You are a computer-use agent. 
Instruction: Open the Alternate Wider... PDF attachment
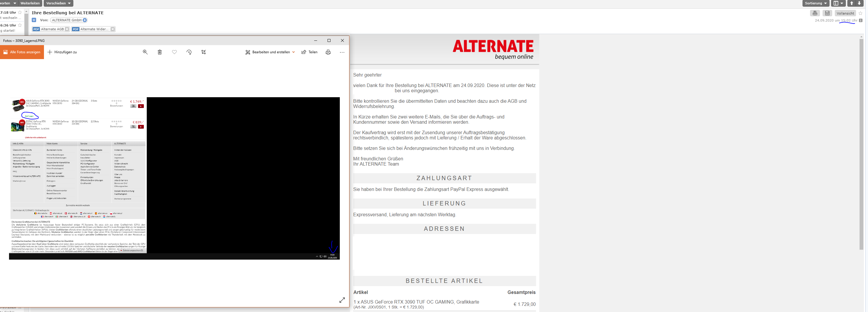click(91, 29)
